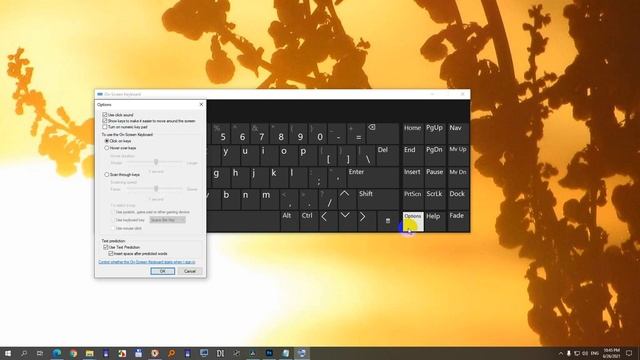Select the Click on keys radio button
Image resolution: width=640 pixels, height=360 pixels.
point(107,141)
